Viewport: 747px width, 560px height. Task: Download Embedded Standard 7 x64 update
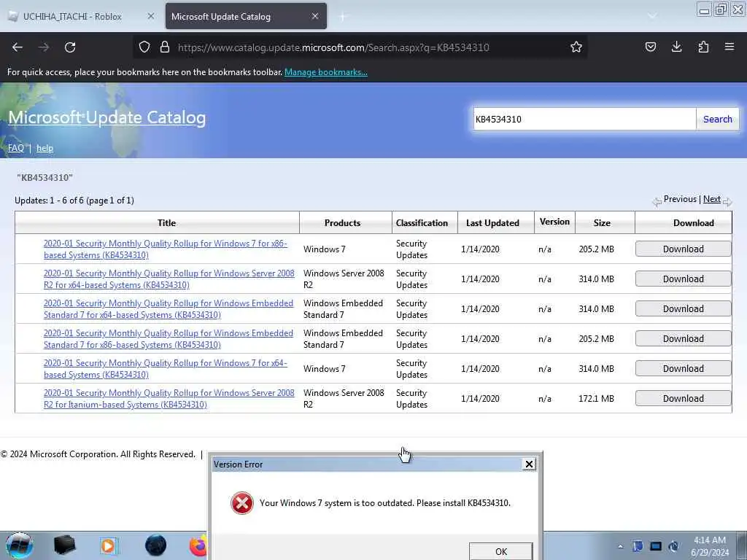point(683,309)
